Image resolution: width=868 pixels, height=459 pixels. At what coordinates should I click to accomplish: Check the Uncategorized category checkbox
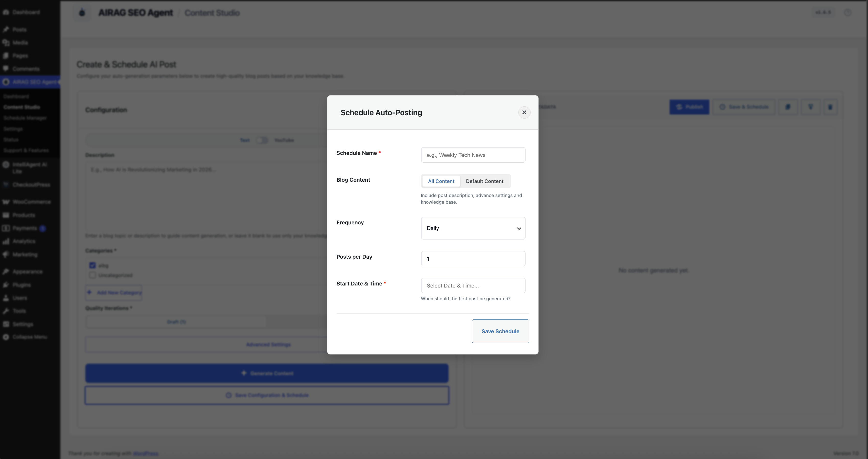pyautogui.click(x=92, y=275)
